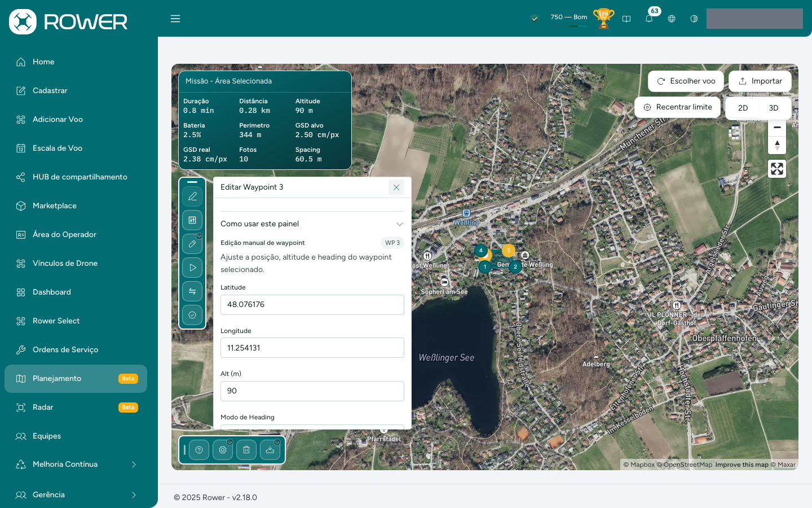This screenshot has height=508, width=812.
Task: Open Adicionar Voo menu item
Action: [x=76, y=120]
